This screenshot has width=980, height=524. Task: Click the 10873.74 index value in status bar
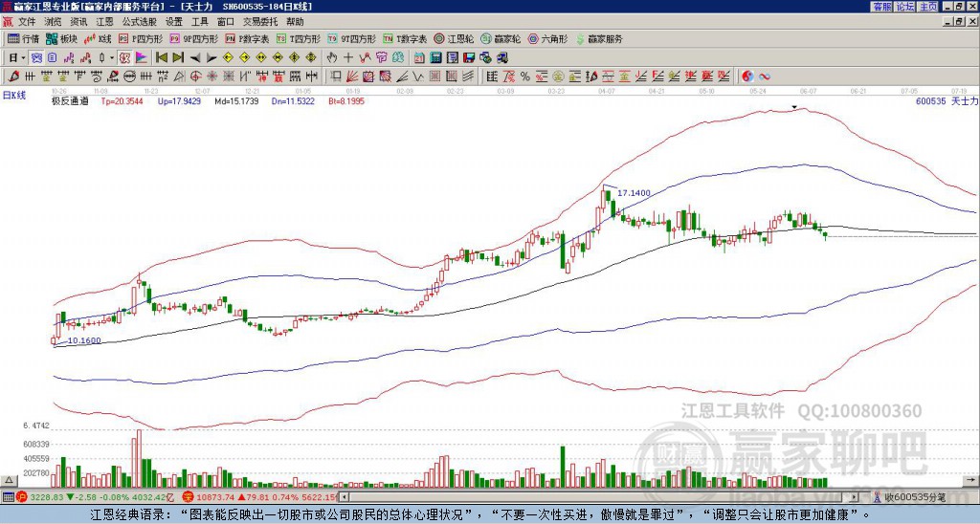click(216, 497)
